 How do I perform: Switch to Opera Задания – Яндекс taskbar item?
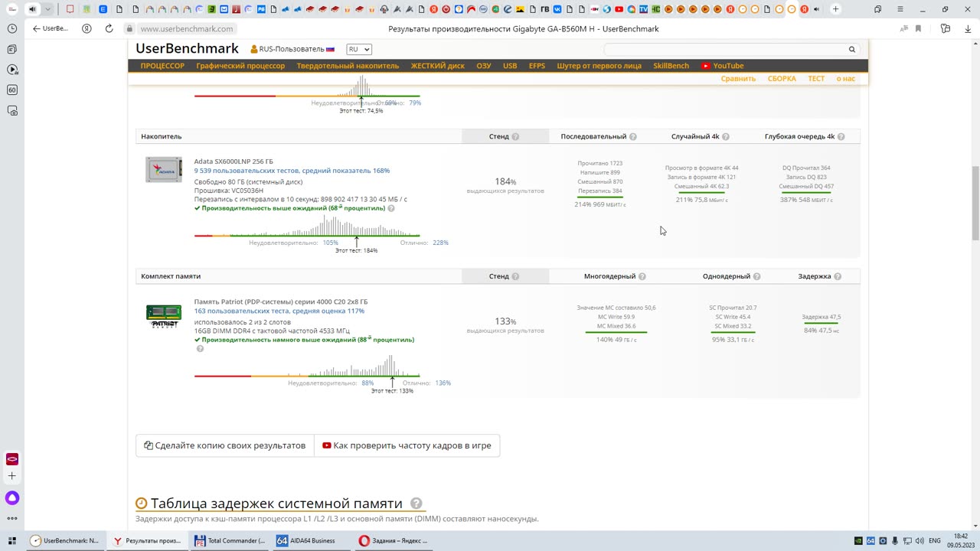394,541
